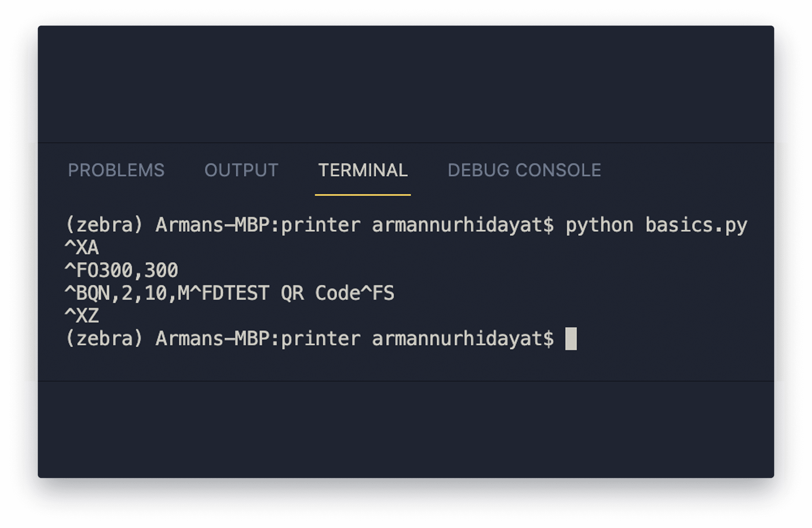Select the TERMINAL tab
Viewport: 812px width, 528px height.
pyautogui.click(x=363, y=170)
